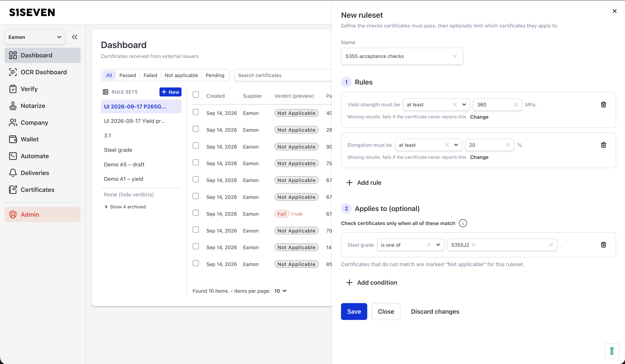This screenshot has height=364, width=625.
Task: Go to Company in sidebar
Action: [42, 123]
